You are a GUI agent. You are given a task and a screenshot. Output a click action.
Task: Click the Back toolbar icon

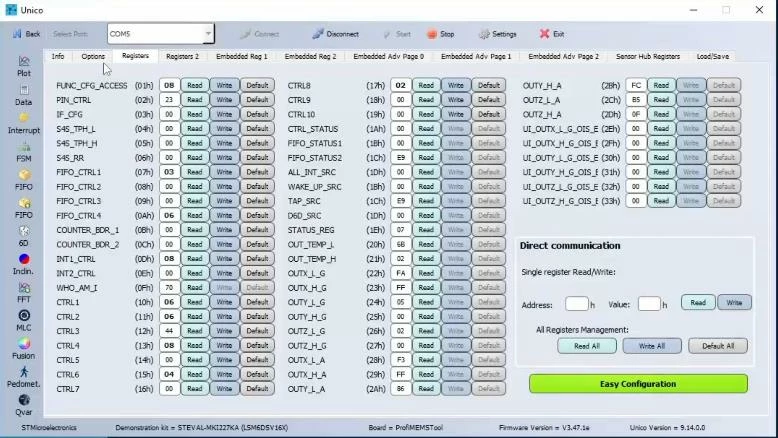(26, 34)
